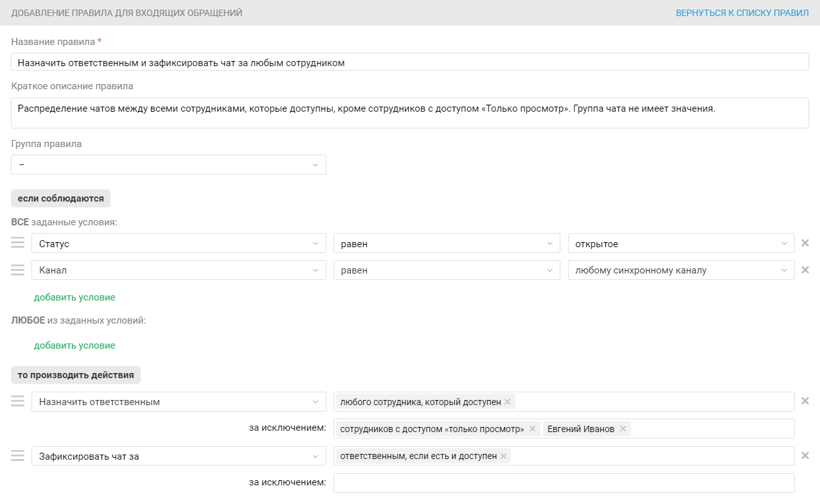Remove the Зафиксировать чат за action
This screenshot has width=820, height=504.
coord(805,456)
